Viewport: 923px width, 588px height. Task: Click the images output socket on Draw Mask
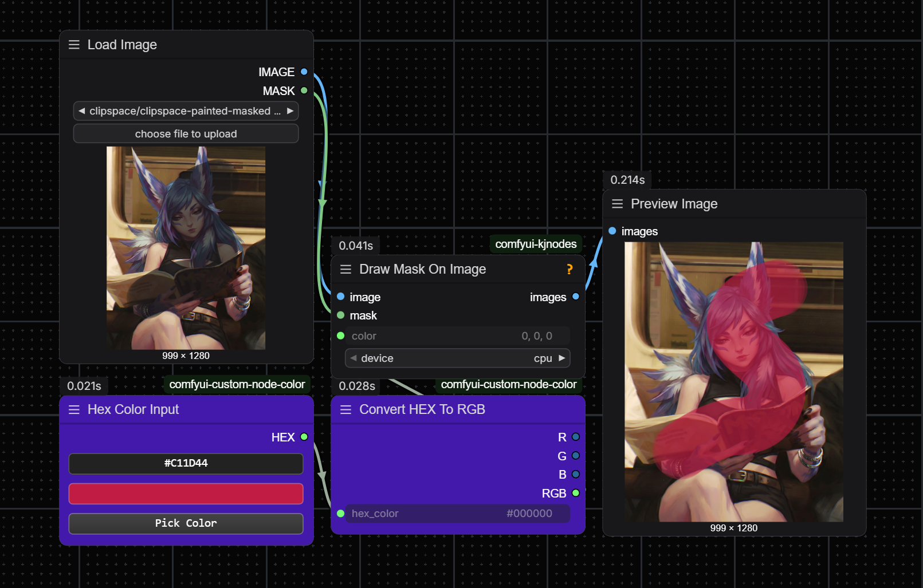click(576, 297)
